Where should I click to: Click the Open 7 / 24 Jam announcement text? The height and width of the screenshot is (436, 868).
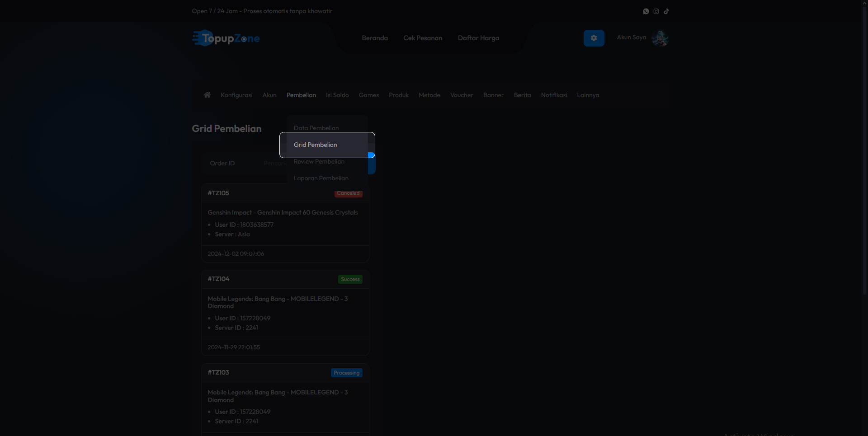pos(262,11)
